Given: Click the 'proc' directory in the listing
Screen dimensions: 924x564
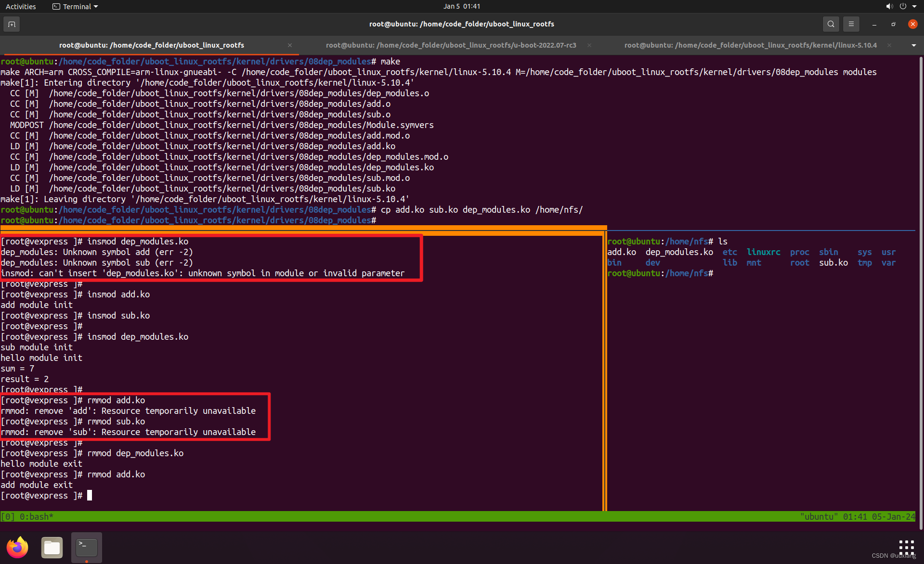Looking at the screenshot, I should (x=800, y=252).
